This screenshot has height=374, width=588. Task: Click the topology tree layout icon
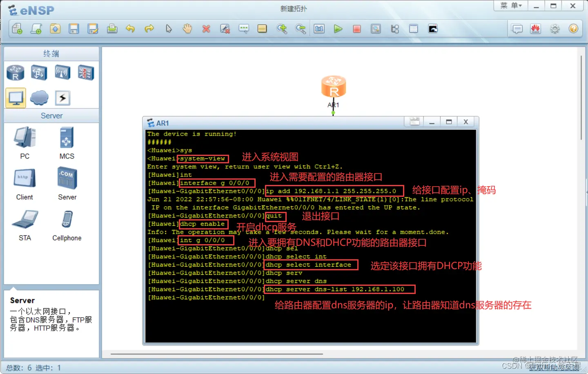pyautogui.click(x=395, y=29)
